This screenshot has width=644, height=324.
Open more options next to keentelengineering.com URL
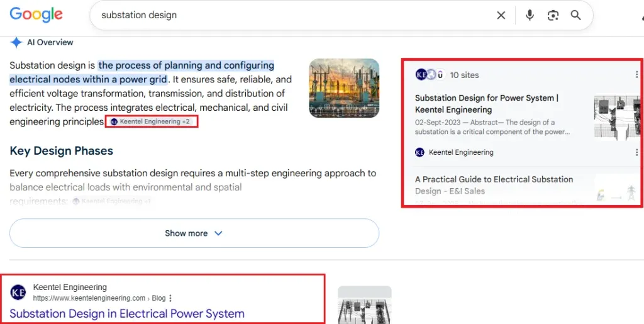(170, 298)
